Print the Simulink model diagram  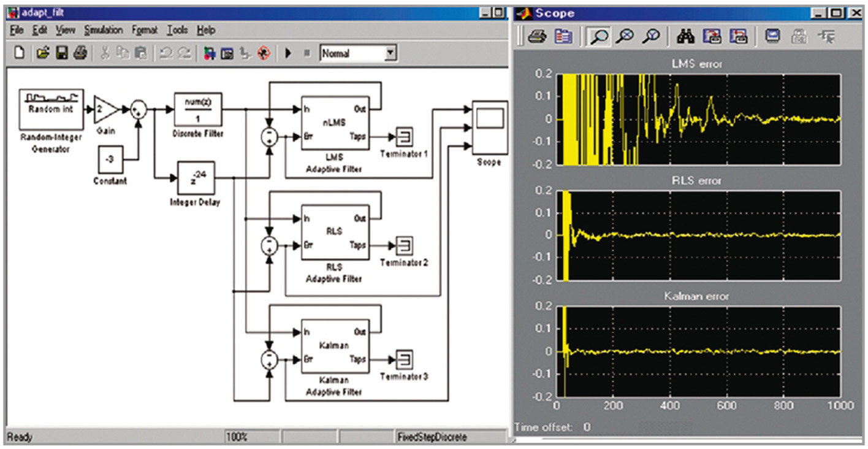coord(80,53)
